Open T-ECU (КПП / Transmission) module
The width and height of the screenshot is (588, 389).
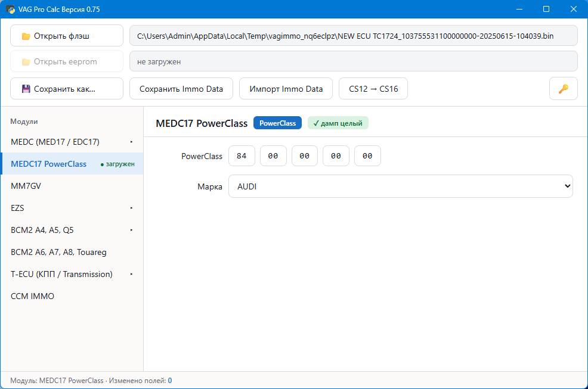click(72, 274)
